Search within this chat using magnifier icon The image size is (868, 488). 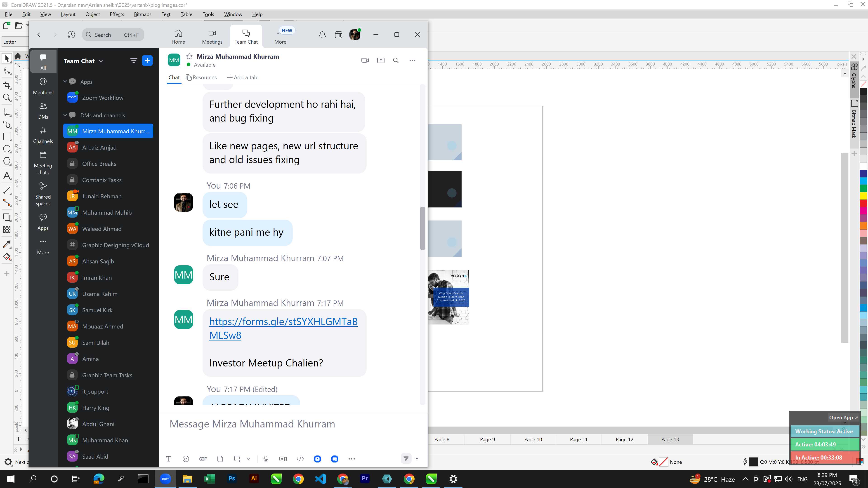click(x=396, y=60)
